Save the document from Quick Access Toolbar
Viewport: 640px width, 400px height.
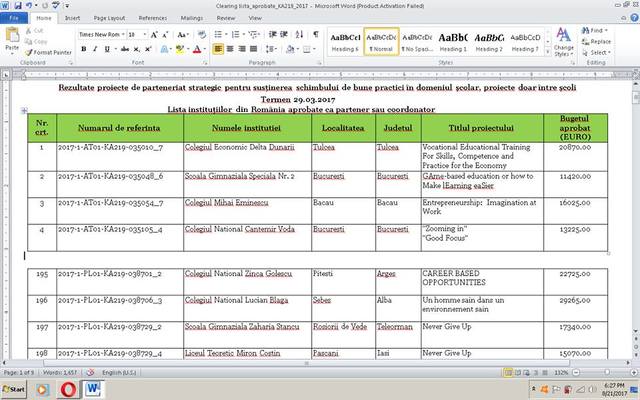point(18,6)
